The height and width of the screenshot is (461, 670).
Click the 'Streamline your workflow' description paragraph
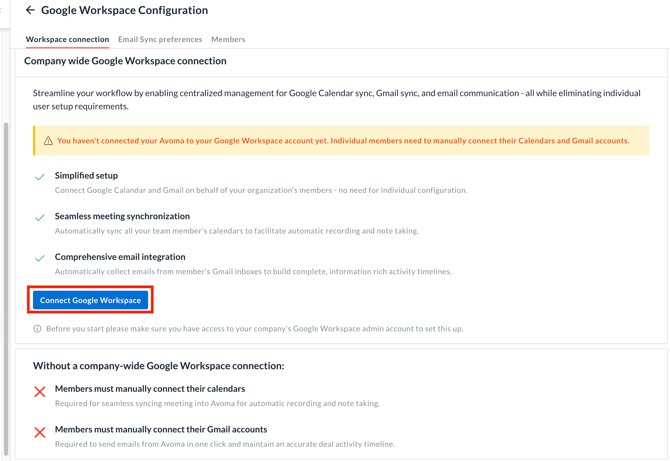tap(337, 100)
